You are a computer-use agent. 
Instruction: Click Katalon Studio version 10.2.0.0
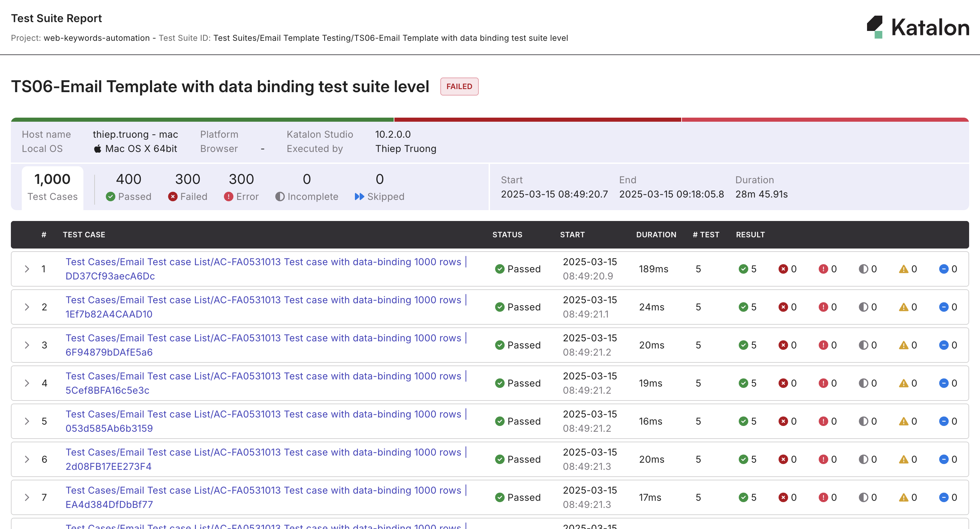tap(393, 134)
